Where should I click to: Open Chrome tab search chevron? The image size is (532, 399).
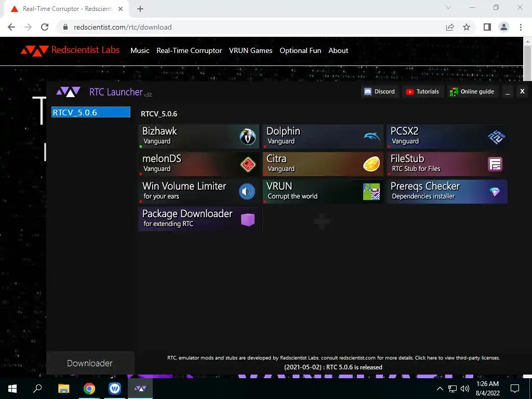(x=448, y=7)
